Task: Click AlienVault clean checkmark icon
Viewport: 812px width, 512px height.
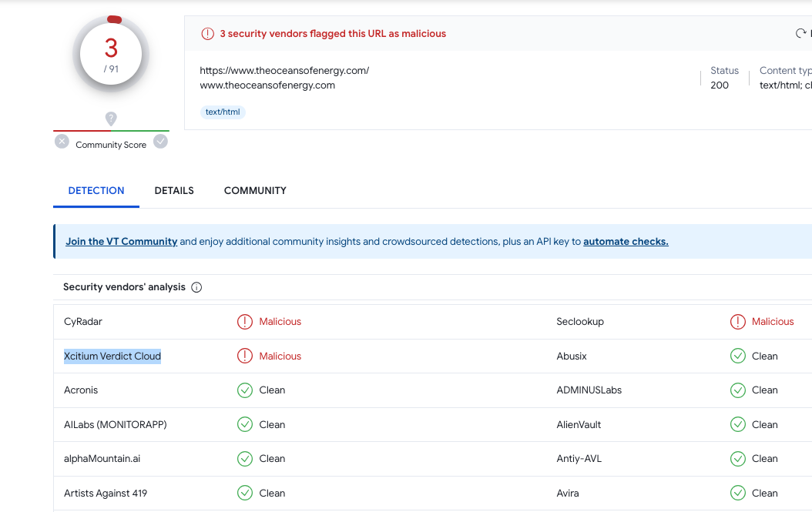Action: coord(737,424)
